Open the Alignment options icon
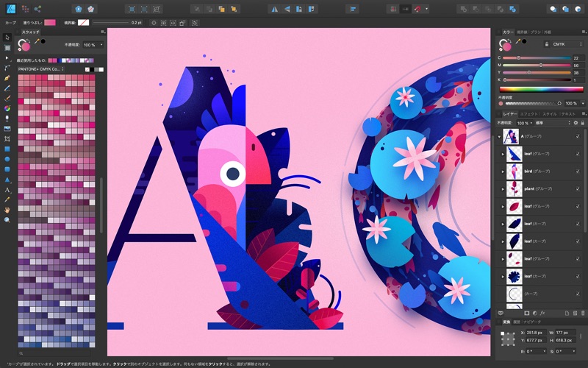This screenshot has width=588, height=368. click(x=353, y=9)
